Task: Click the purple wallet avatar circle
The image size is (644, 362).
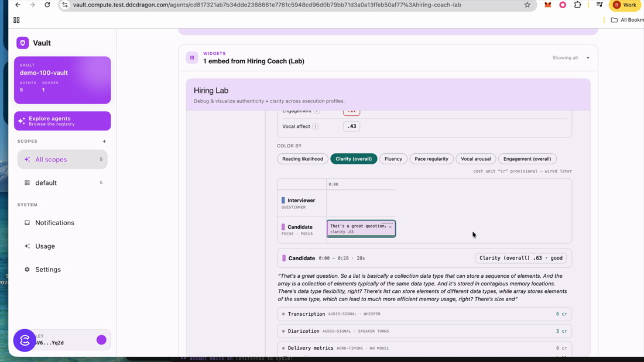Action: pos(101,340)
